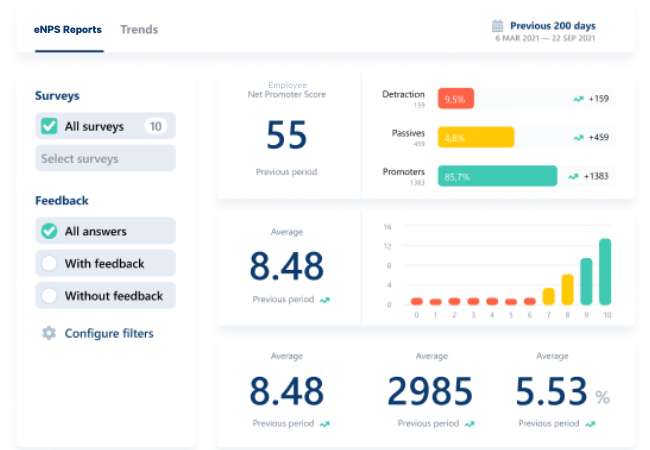Image resolution: width=650 pixels, height=450 pixels.
Task: Open the eNPS Reports tab
Action: click(x=68, y=29)
